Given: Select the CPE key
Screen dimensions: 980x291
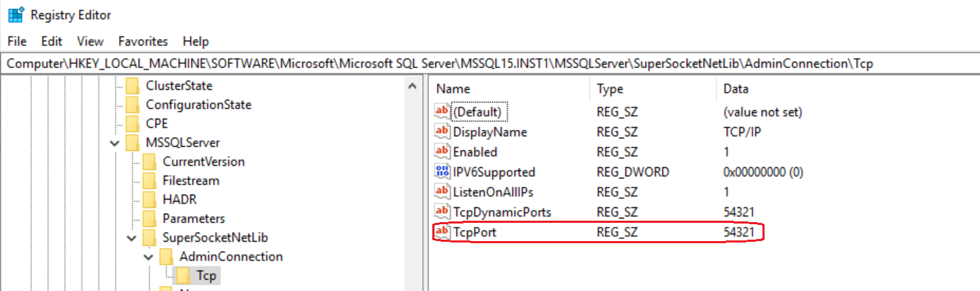Looking at the screenshot, I should [157, 124].
